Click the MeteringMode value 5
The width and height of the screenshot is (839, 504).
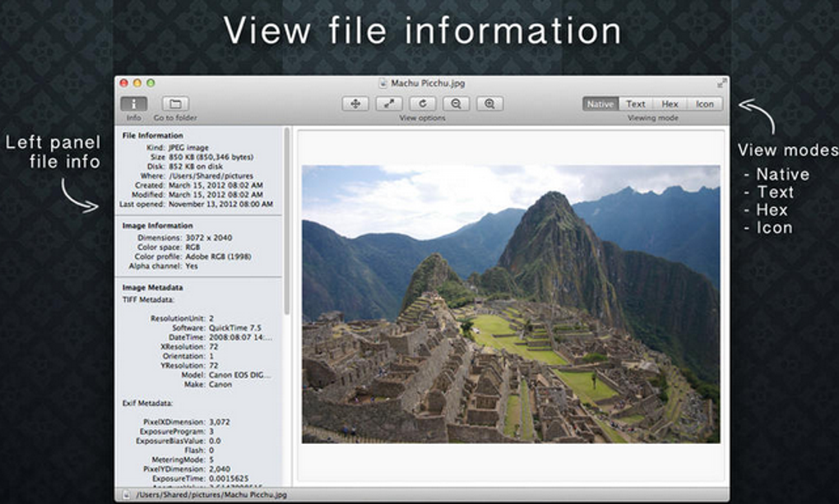pos(211,460)
